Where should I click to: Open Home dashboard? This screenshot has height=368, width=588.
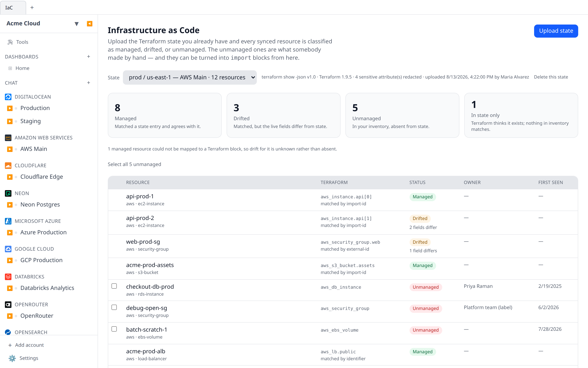point(22,68)
